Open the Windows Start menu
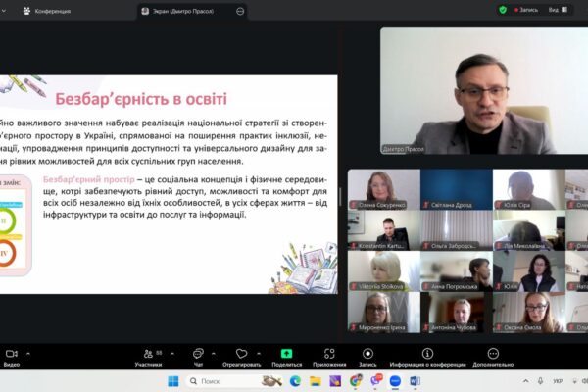Image resolution: width=588 pixels, height=392 pixels. [173, 380]
